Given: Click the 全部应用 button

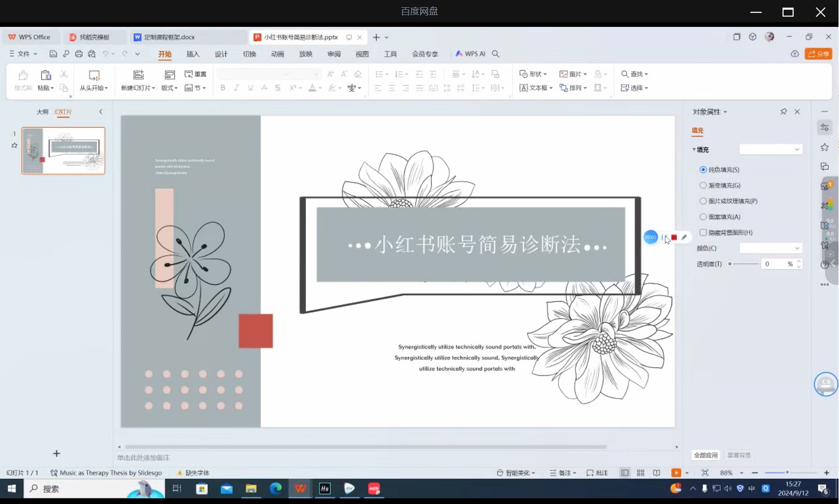Looking at the screenshot, I should point(705,455).
